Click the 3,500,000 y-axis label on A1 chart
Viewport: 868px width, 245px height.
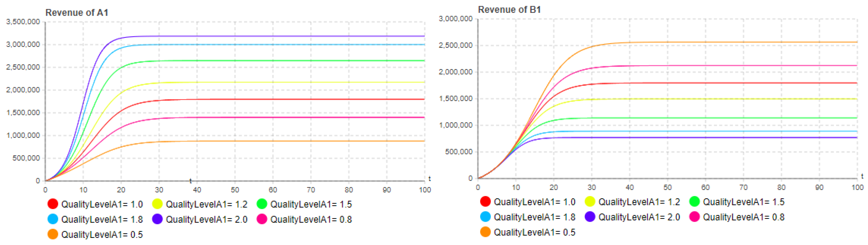click(23, 22)
